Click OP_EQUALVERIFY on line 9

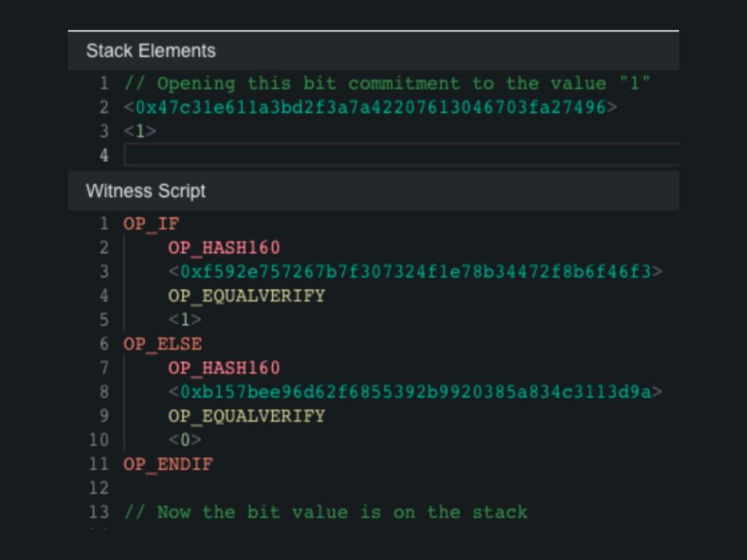click(x=247, y=416)
